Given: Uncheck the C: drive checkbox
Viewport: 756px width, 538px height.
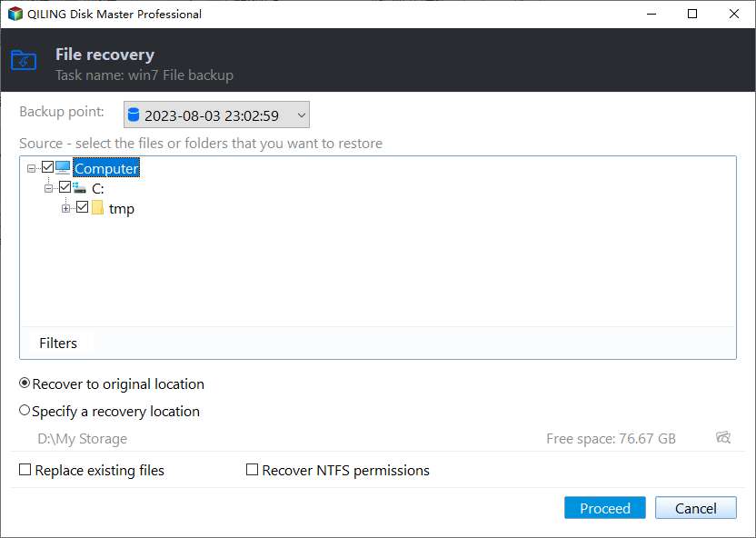Looking at the screenshot, I should tap(65, 186).
